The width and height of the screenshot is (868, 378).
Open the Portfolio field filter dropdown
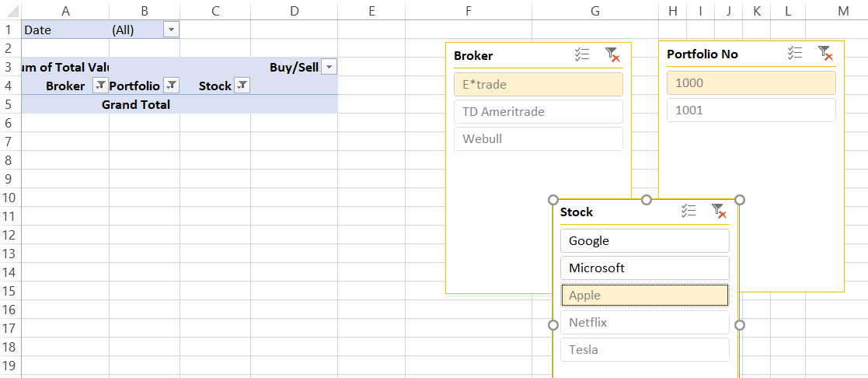tap(171, 86)
